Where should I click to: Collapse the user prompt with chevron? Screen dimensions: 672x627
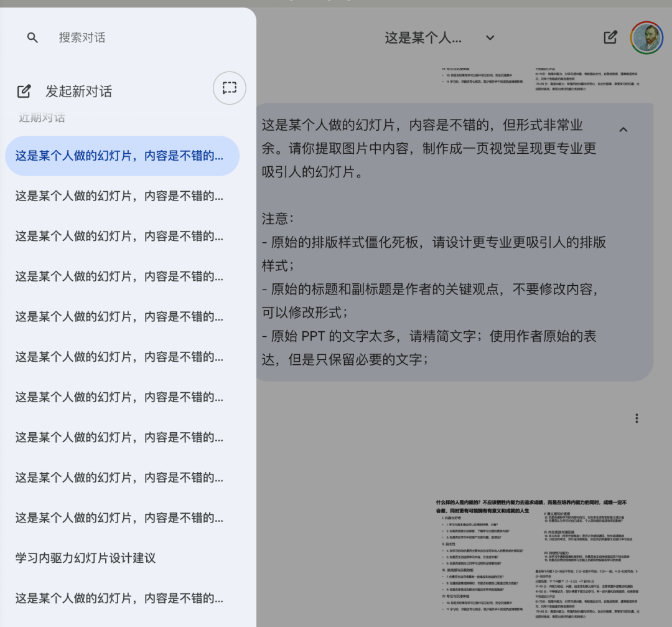(x=623, y=129)
